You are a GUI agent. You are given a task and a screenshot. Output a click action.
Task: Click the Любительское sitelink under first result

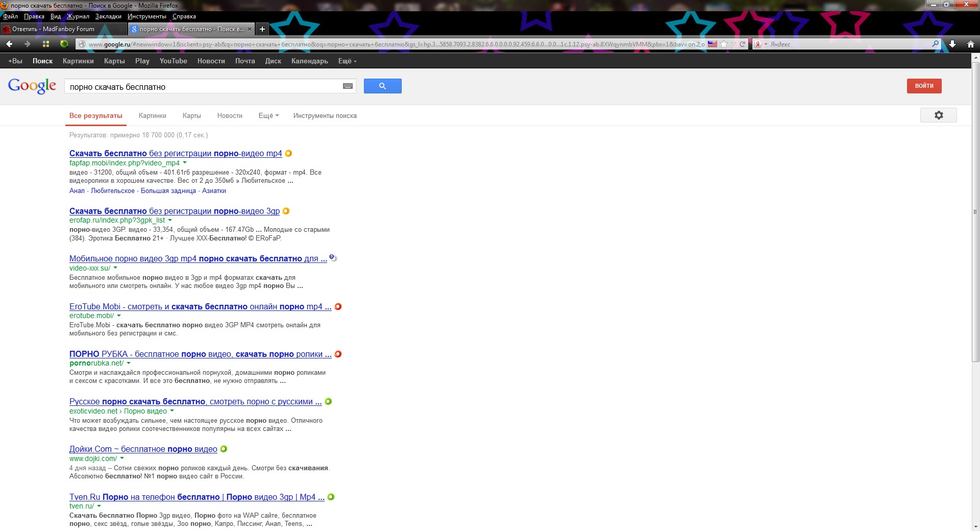[113, 190]
